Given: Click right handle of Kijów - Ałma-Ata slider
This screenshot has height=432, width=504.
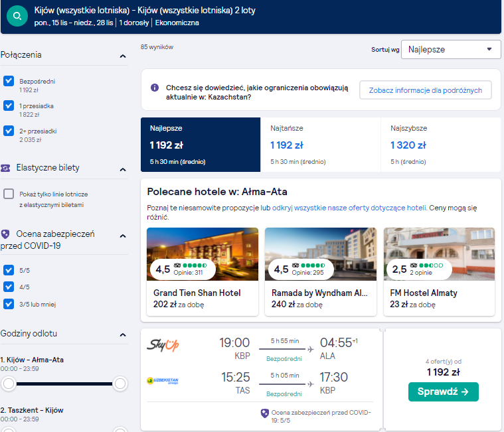Looking at the screenshot, I should [x=120, y=384].
